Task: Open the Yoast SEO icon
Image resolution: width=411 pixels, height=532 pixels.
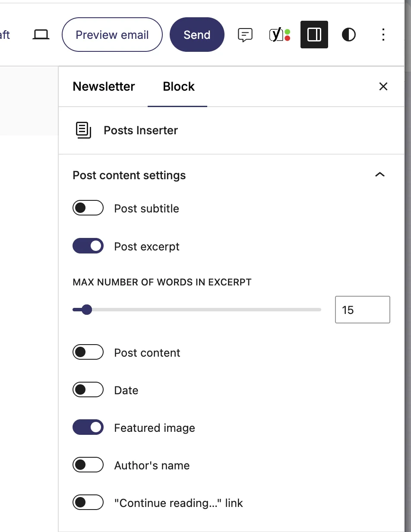Action: [280, 35]
